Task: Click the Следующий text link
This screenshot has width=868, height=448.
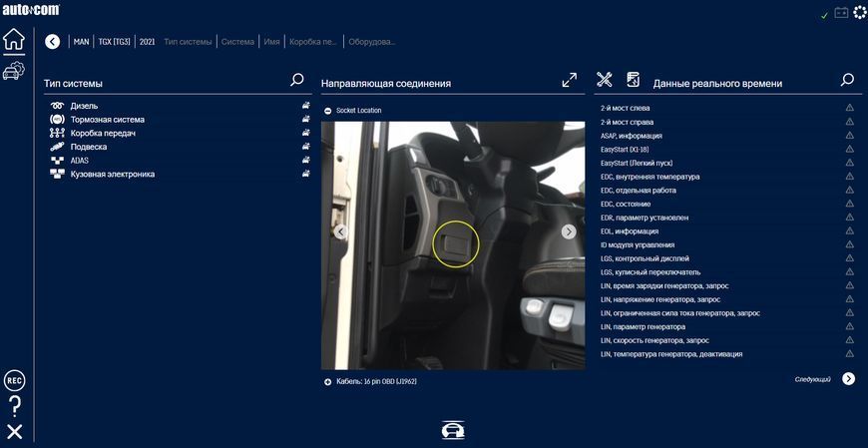Action: [x=813, y=379]
